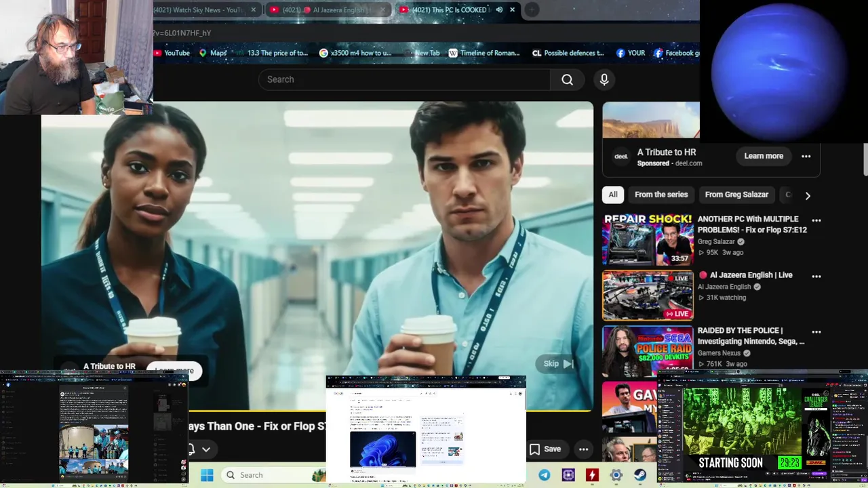This screenshot has width=868, height=488.
Task: Select the 'From Greg Salazar' filter chip
Action: (736, 195)
